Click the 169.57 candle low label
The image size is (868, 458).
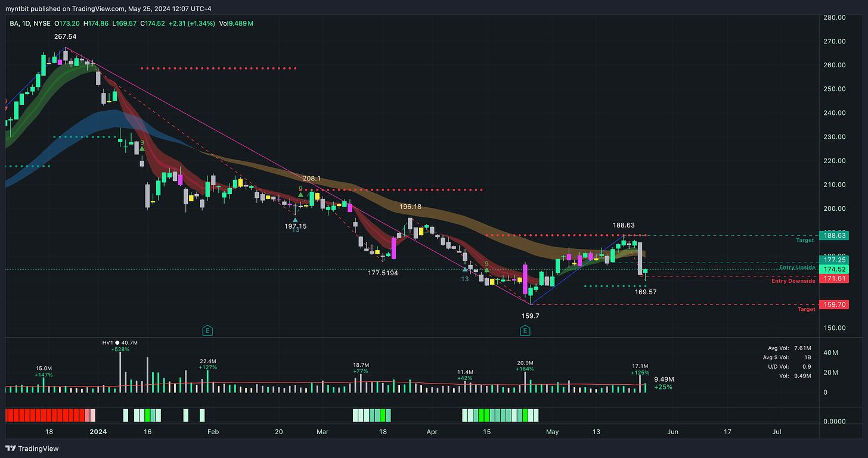point(645,292)
